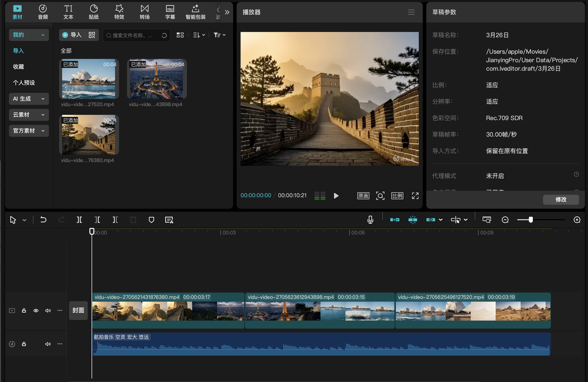Expand the AI 生成 dropdown
This screenshot has height=382, width=588.
pos(28,99)
